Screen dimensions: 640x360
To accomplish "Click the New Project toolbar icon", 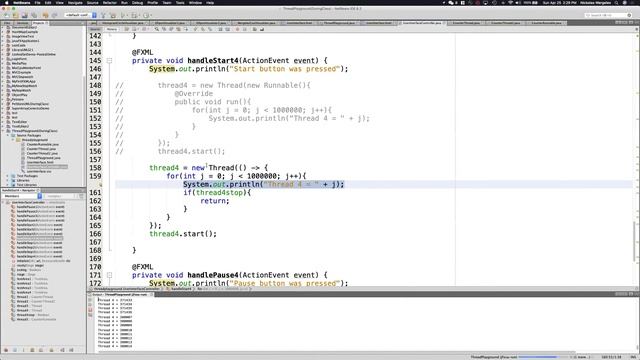I will click(x=16, y=15).
